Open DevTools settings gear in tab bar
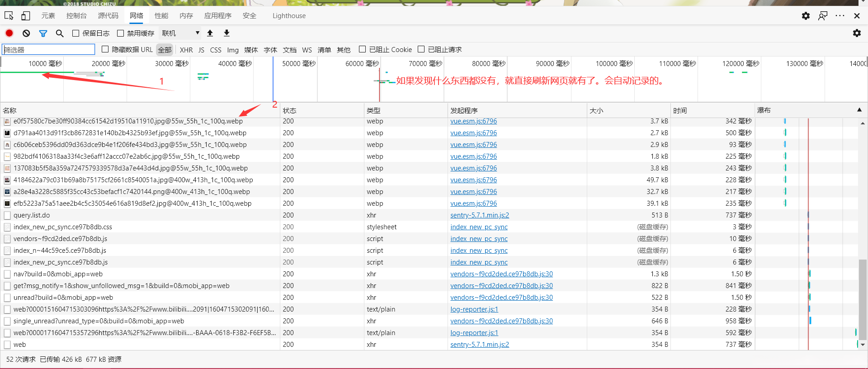Screen dimensions: 868x369 click(x=806, y=16)
